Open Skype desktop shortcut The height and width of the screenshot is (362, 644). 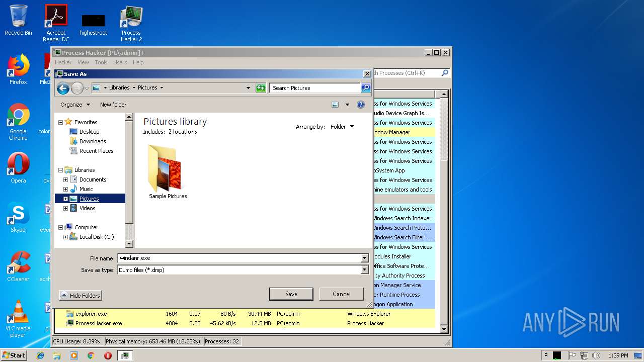[x=18, y=217]
